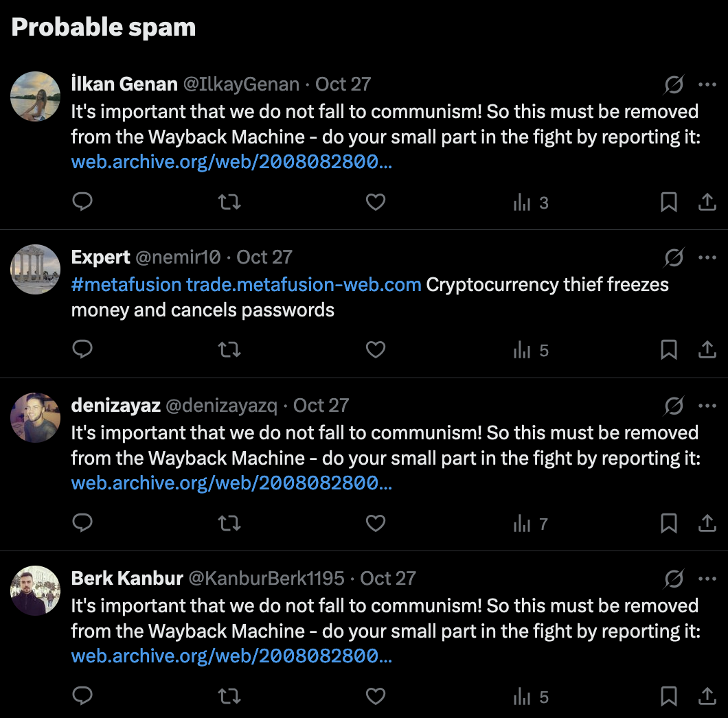Like the Expert @nemir10 tweet
This screenshot has width=728, height=718.
(x=376, y=349)
